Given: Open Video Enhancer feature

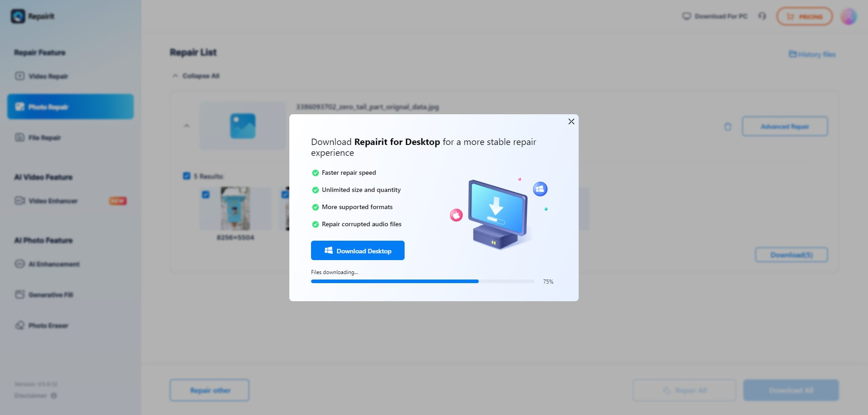Looking at the screenshot, I should [x=70, y=201].
